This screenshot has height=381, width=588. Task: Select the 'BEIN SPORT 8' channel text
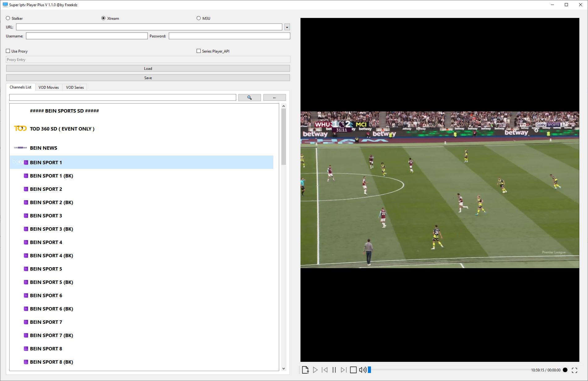coord(46,349)
